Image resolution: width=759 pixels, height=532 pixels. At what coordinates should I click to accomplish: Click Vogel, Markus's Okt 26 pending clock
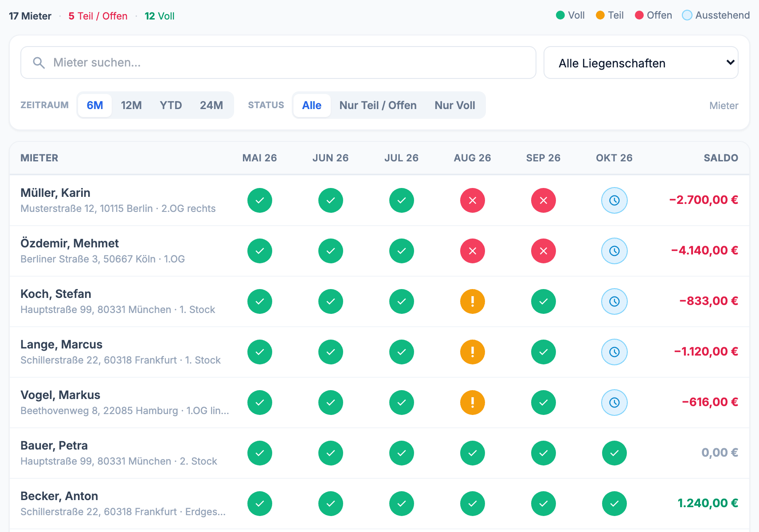[614, 403]
